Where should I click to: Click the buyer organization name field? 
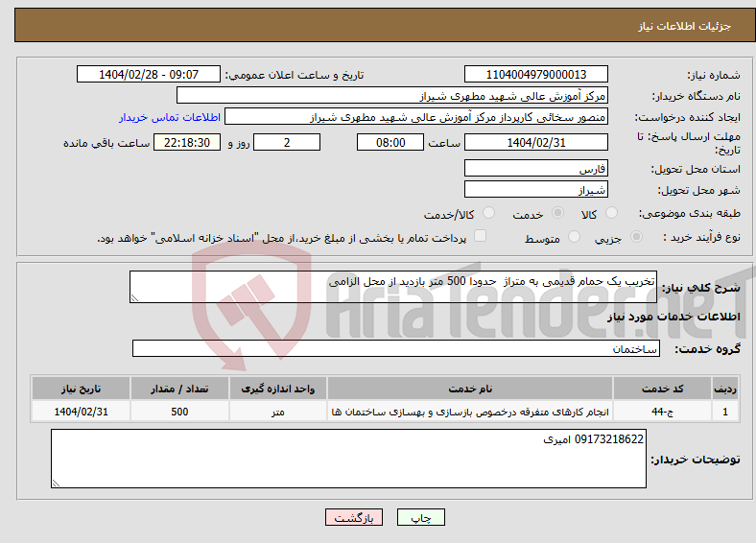392,96
